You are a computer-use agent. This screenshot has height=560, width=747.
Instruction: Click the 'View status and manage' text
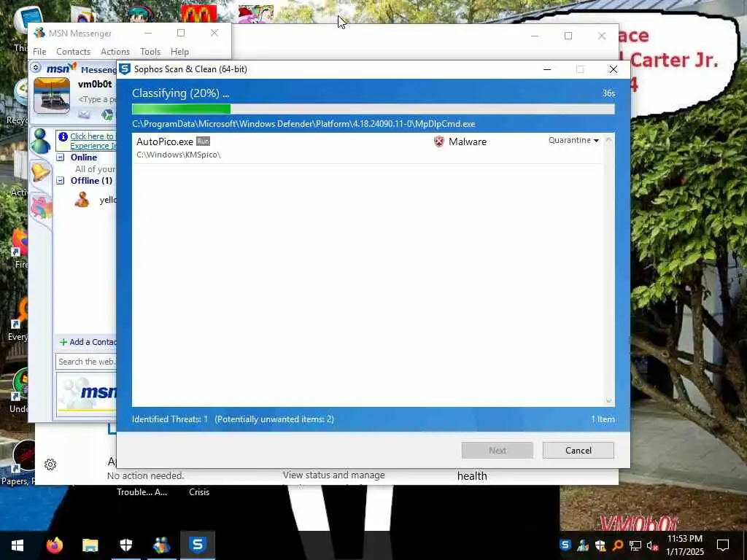pos(333,475)
